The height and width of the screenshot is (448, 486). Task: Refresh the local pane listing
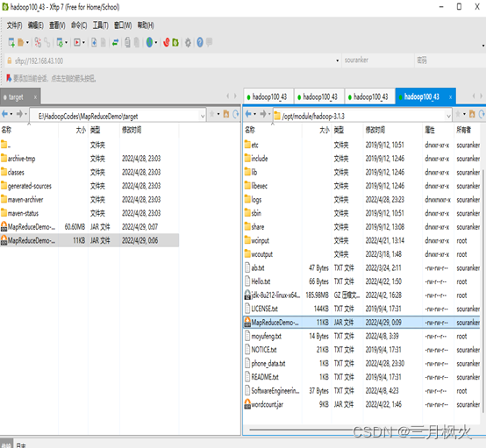pos(236,114)
